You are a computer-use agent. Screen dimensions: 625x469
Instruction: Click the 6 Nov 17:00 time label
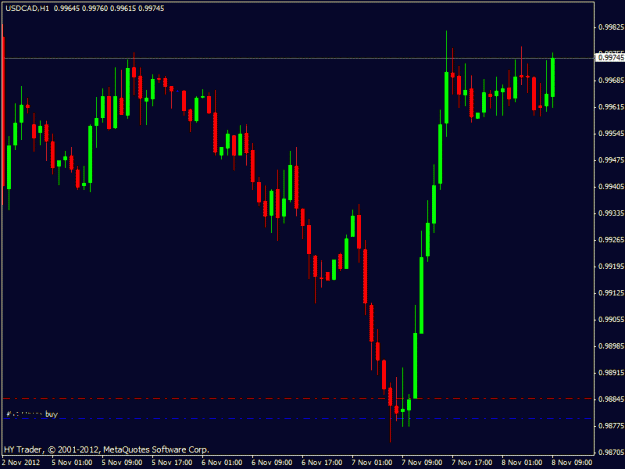point(322,463)
